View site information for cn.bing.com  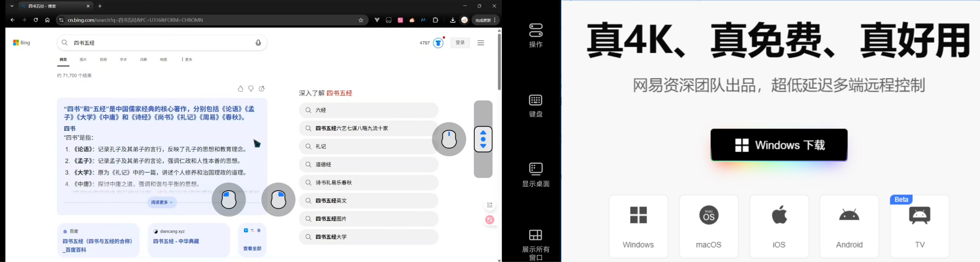coord(61,20)
